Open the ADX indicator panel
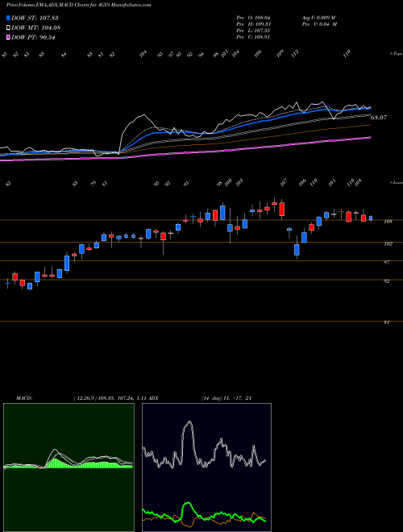403x532 pixels. pyautogui.click(x=206, y=468)
